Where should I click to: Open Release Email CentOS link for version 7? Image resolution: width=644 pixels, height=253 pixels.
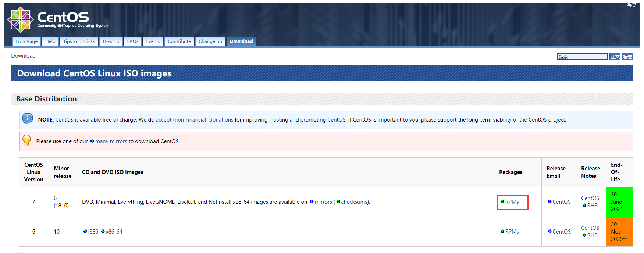pyautogui.click(x=562, y=202)
